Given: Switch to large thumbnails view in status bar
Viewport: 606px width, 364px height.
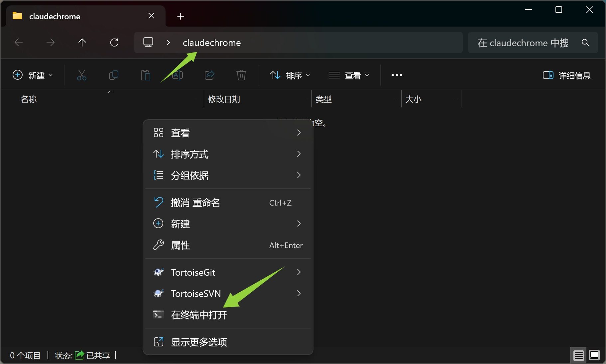Looking at the screenshot, I should click(x=594, y=356).
